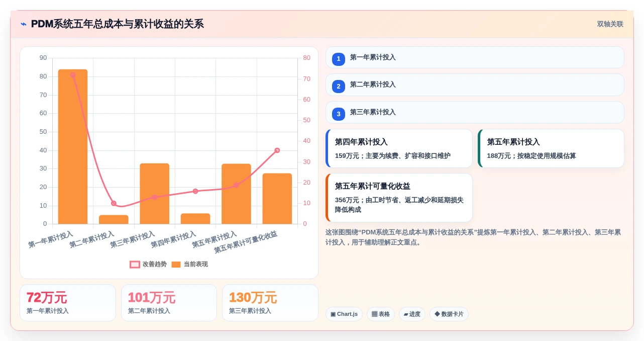The width and height of the screenshot is (644, 341).
Task: Click the left axis value 90
Action: 43,58
